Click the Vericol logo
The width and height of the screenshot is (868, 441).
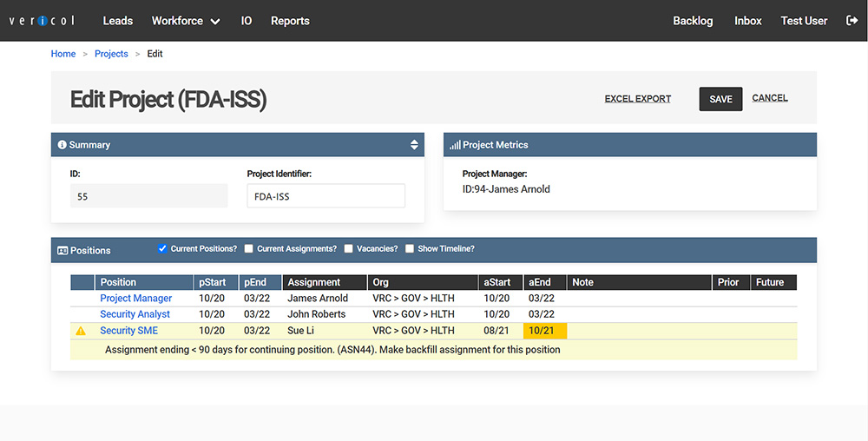(43, 21)
